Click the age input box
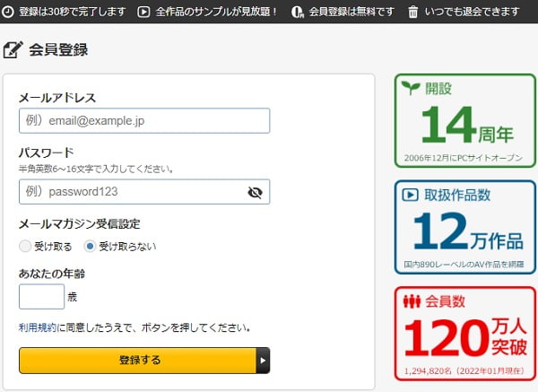 point(41,296)
